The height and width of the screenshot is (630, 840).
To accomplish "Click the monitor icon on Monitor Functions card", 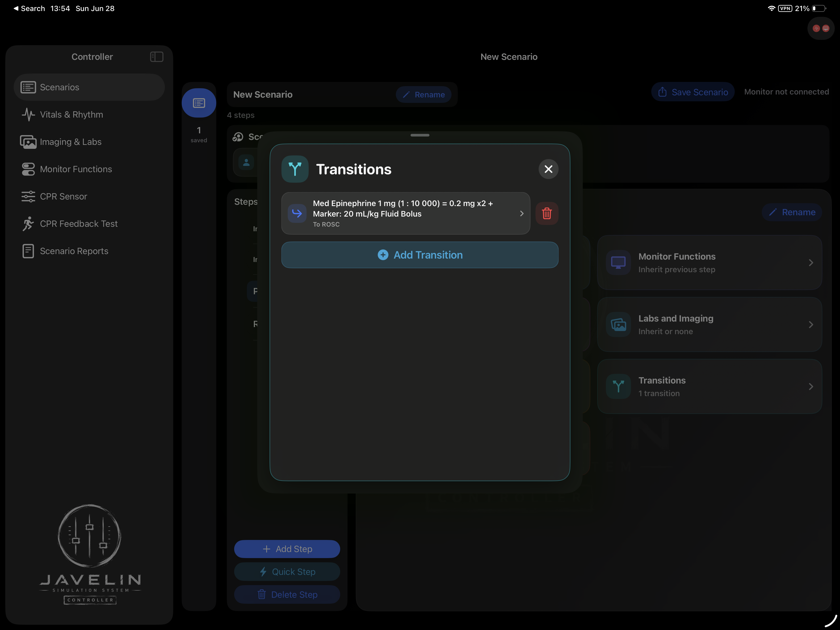I will (x=618, y=262).
